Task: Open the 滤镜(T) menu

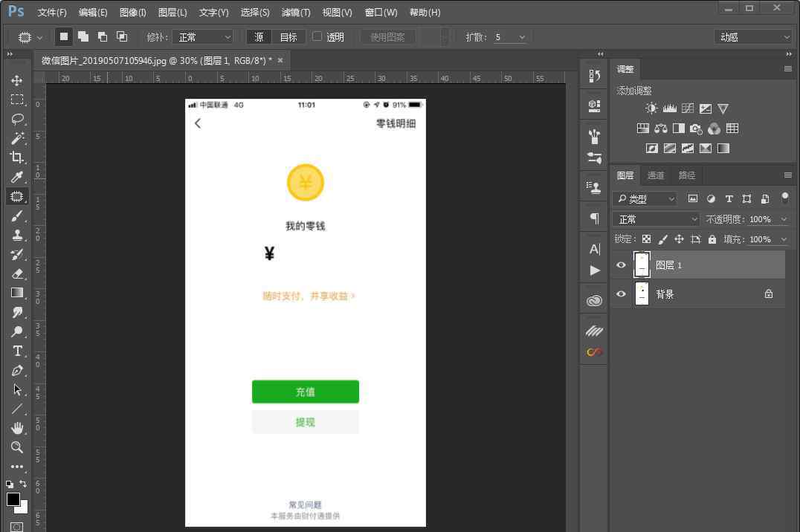Action: pos(295,13)
